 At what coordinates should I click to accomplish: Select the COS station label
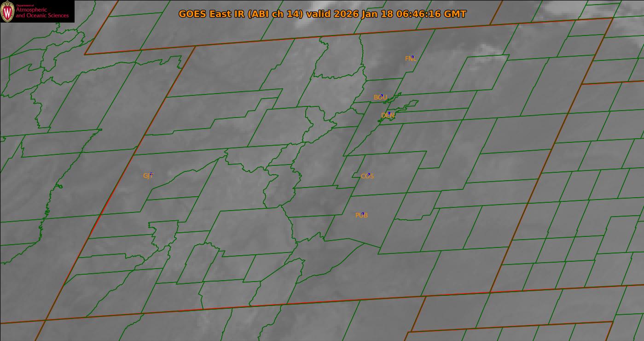point(367,176)
